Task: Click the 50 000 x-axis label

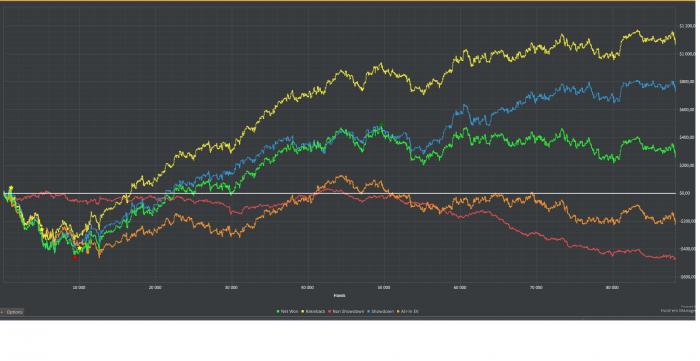Action: pos(384,287)
